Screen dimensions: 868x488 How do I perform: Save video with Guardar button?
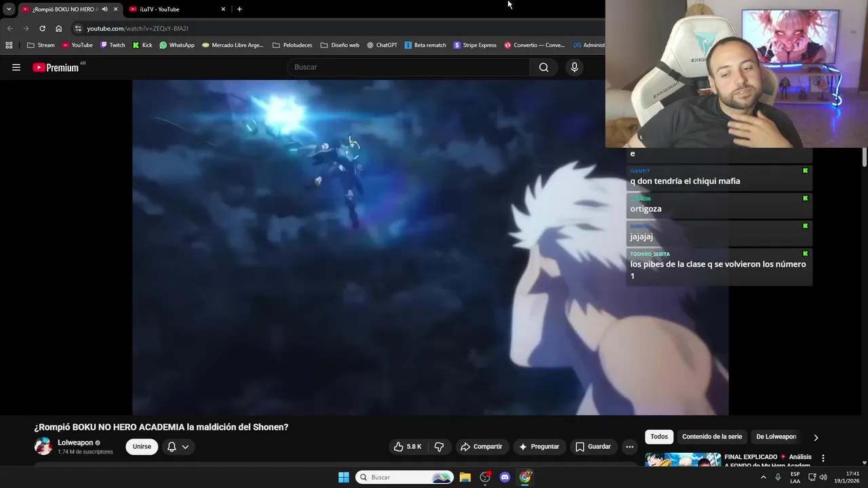pyautogui.click(x=593, y=447)
